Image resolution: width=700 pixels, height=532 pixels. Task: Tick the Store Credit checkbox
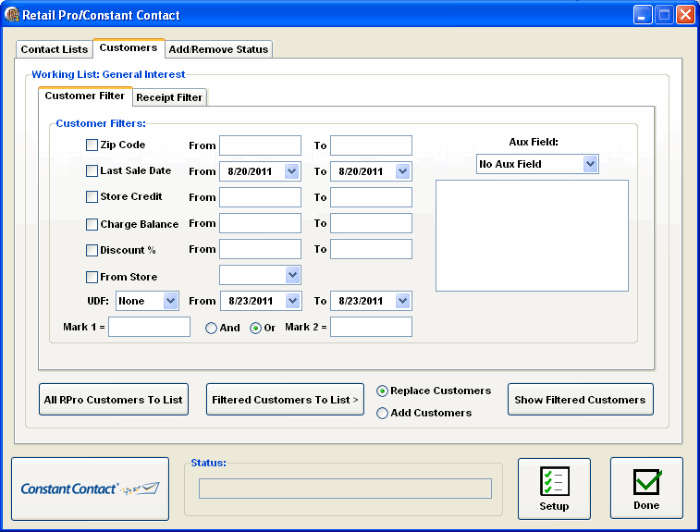pyautogui.click(x=92, y=197)
